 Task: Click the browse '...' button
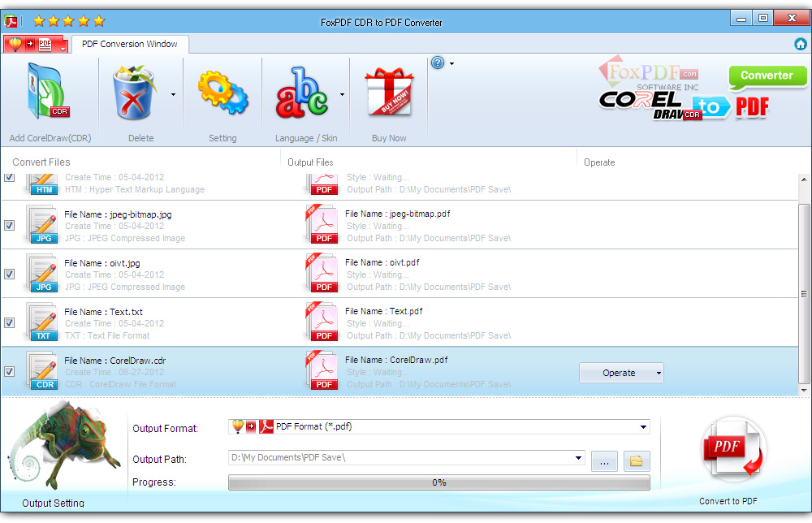604,460
